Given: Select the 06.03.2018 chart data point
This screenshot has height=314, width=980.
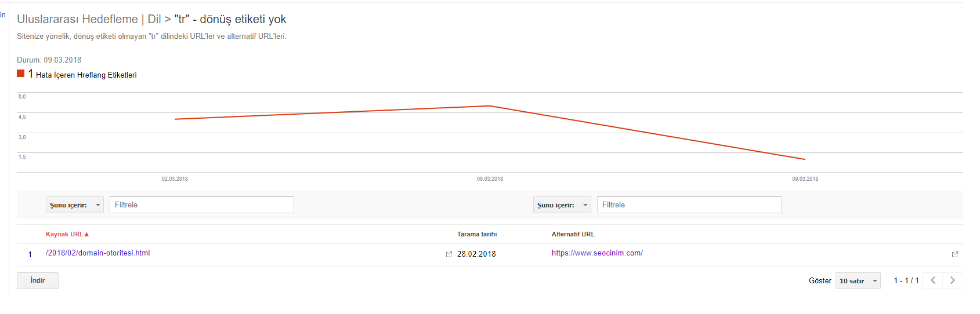Looking at the screenshot, I should [x=490, y=106].
